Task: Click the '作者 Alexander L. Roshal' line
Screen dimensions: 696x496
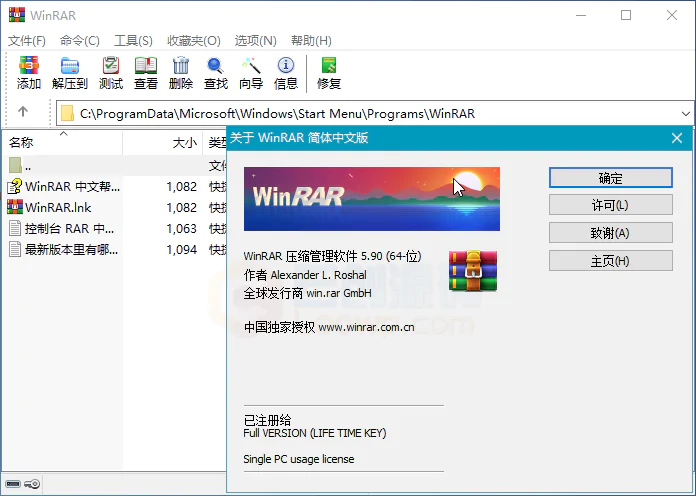Action: point(305,275)
